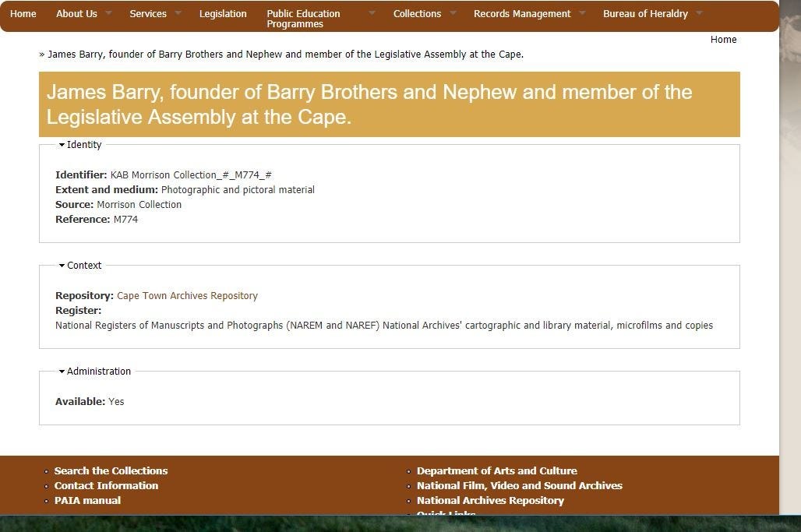Open Contact Information footer link

tap(106, 485)
